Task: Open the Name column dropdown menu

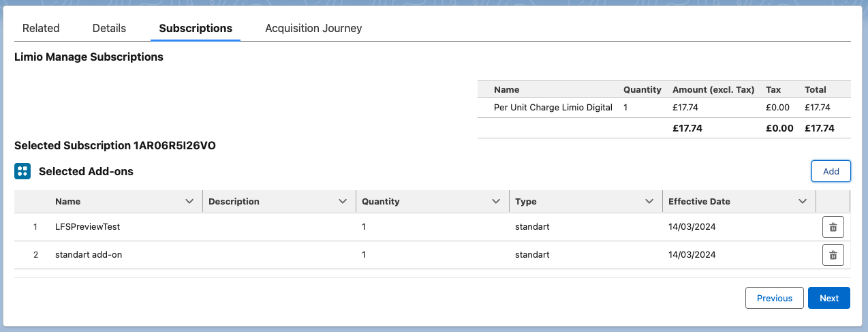Action: tap(189, 202)
